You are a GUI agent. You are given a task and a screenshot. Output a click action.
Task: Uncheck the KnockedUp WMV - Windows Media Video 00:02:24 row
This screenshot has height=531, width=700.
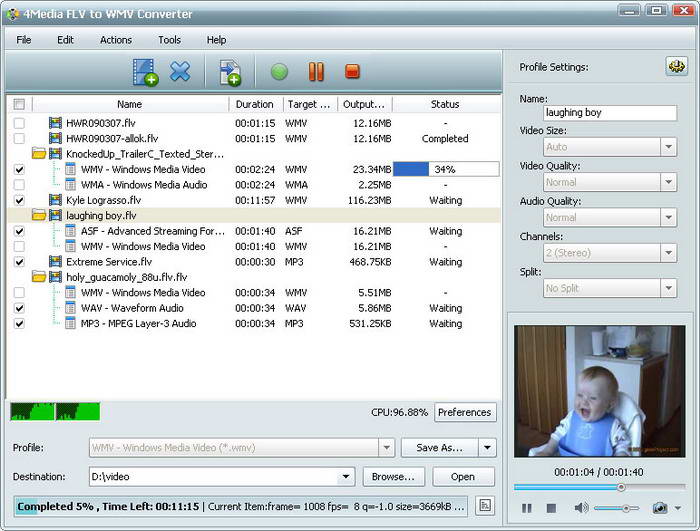click(19, 169)
